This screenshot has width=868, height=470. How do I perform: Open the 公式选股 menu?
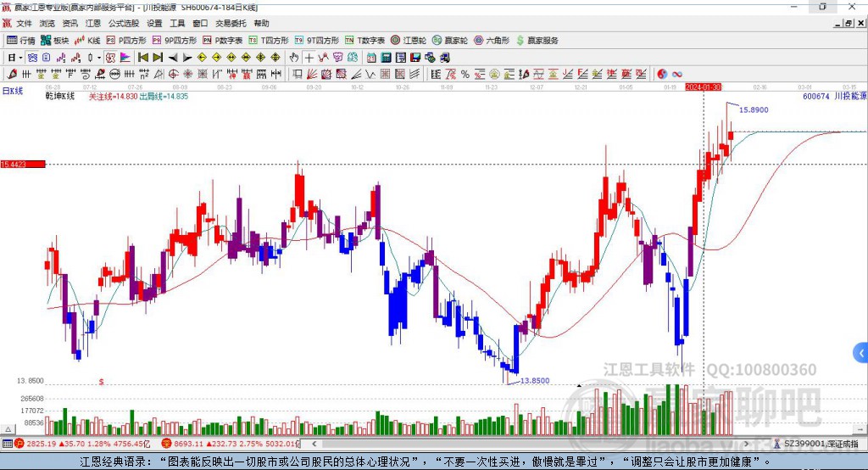[124, 23]
